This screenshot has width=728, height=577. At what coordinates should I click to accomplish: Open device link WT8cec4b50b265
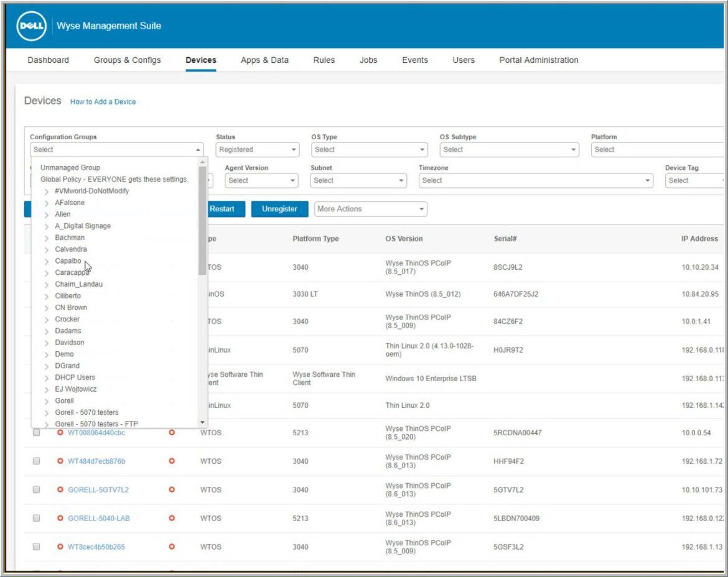point(96,547)
